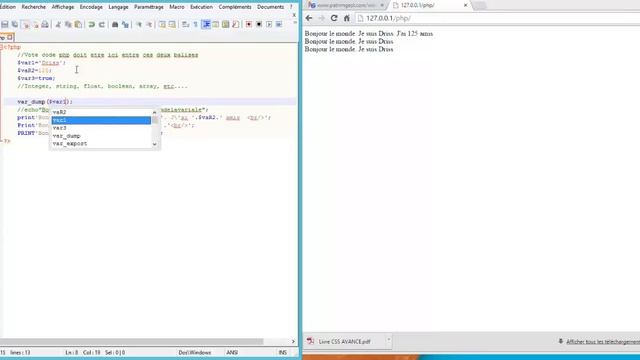
Task: Open the Edition menu
Action: 8,7
